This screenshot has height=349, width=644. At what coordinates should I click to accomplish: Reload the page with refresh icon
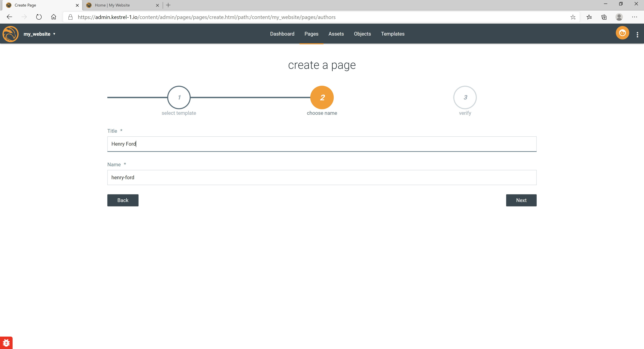[x=39, y=17]
